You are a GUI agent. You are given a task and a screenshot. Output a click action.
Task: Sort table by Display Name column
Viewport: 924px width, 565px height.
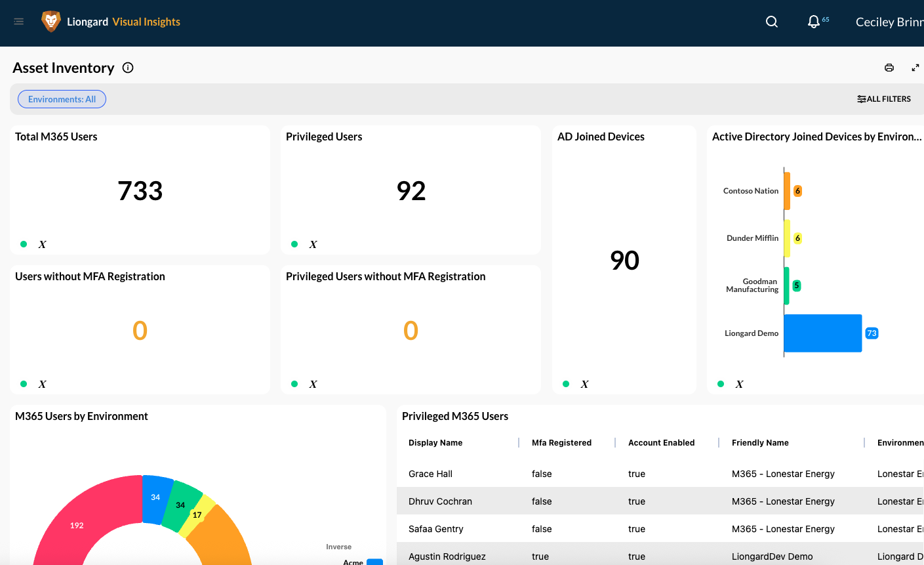pos(435,443)
